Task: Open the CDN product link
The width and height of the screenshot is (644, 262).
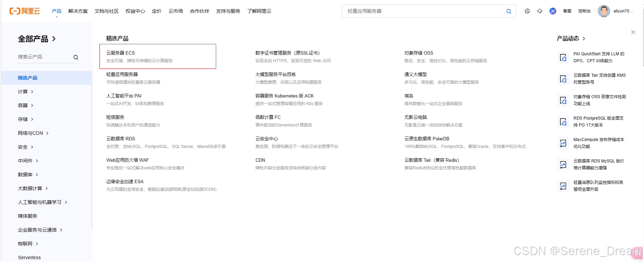Action: pyautogui.click(x=260, y=160)
